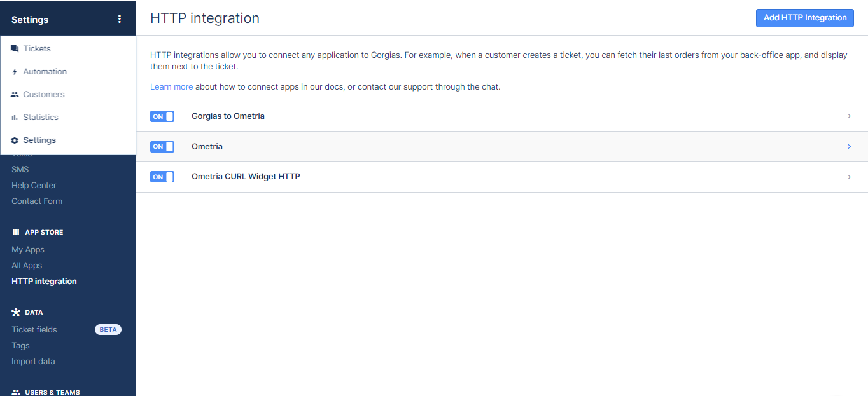Open the App Store grid icon

pyautogui.click(x=15, y=231)
